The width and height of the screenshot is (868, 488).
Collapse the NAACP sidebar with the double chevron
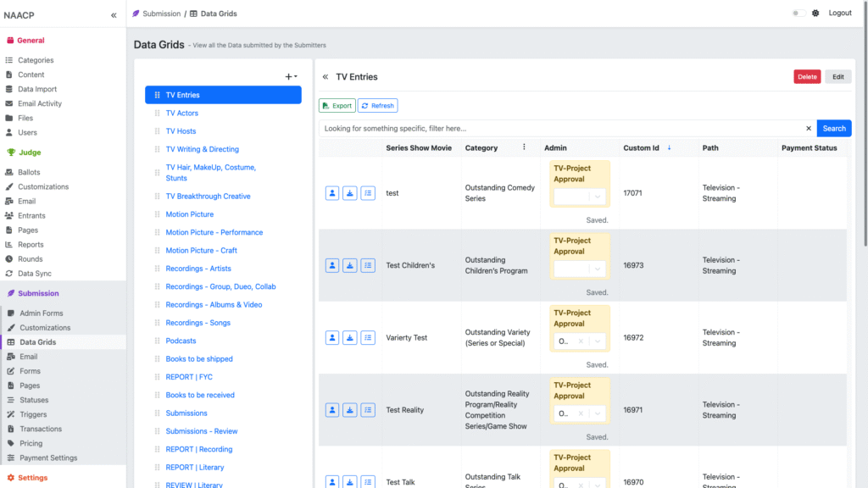[114, 15]
